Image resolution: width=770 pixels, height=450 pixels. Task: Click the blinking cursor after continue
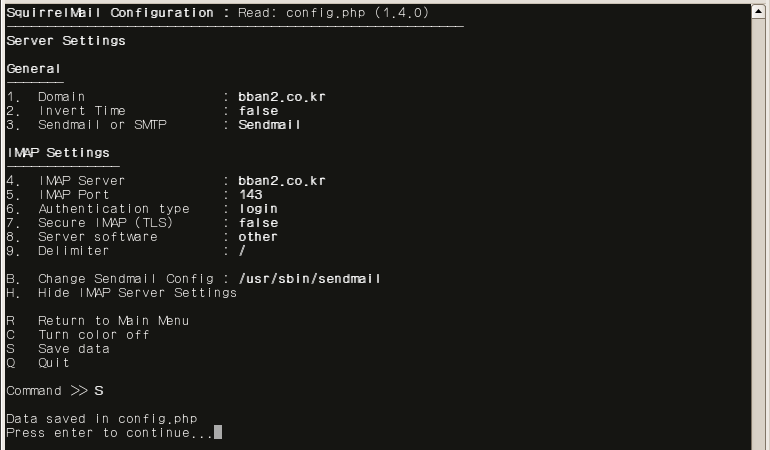218,432
